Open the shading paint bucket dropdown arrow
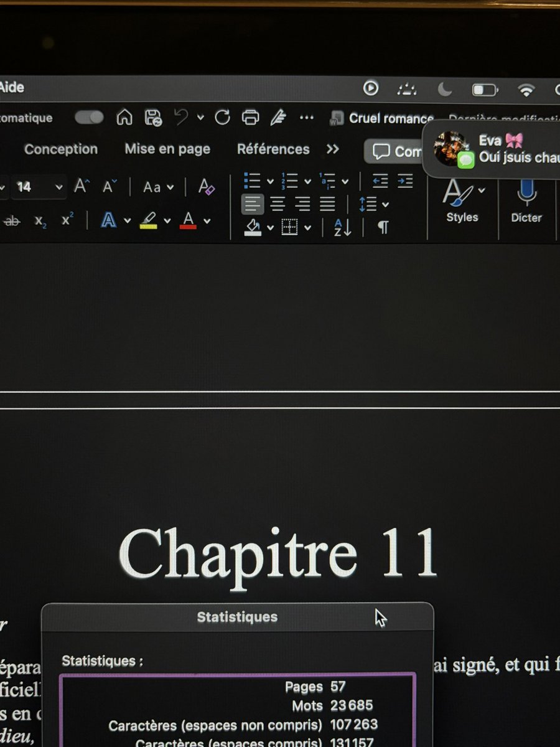Image resolution: width=560 pixels, height=747 pixels. [270, 228]
